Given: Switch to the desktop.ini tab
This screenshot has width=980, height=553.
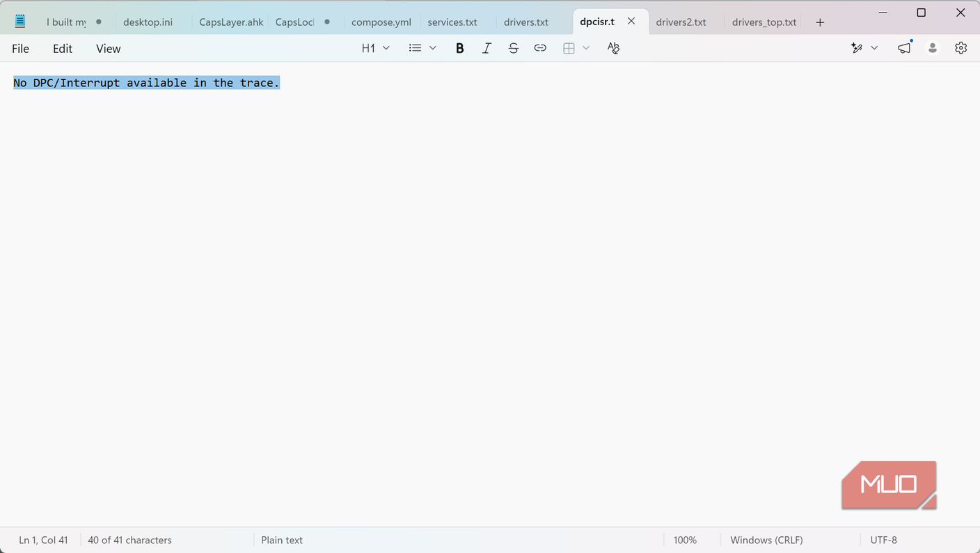Looking at the screenshot, I should 148,22.
